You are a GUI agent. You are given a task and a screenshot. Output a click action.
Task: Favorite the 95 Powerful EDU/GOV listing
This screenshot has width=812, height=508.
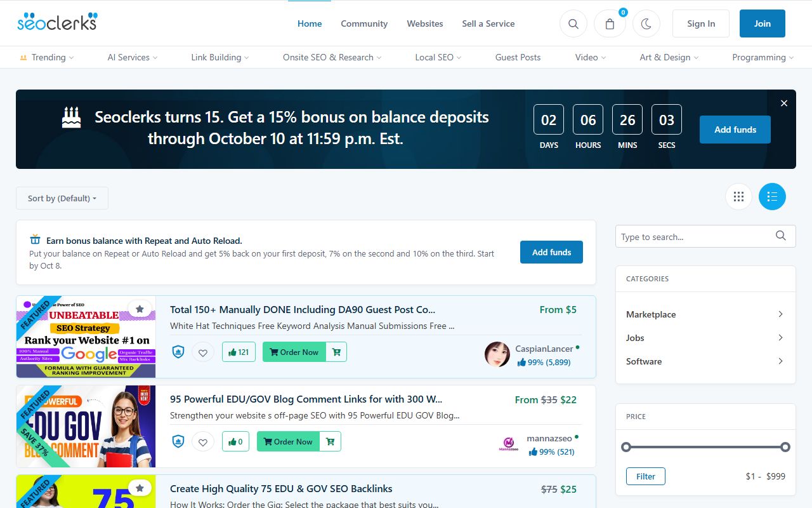(203, 441)
